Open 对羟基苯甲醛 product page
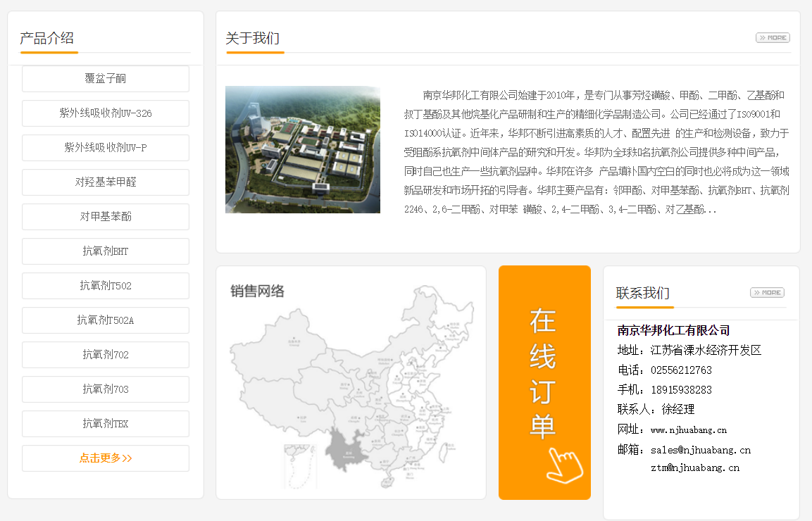Screen dimensions: 812x521 point(106,182)
